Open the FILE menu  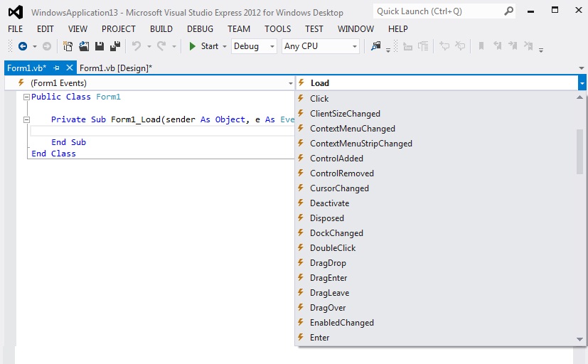pos(16,29)
